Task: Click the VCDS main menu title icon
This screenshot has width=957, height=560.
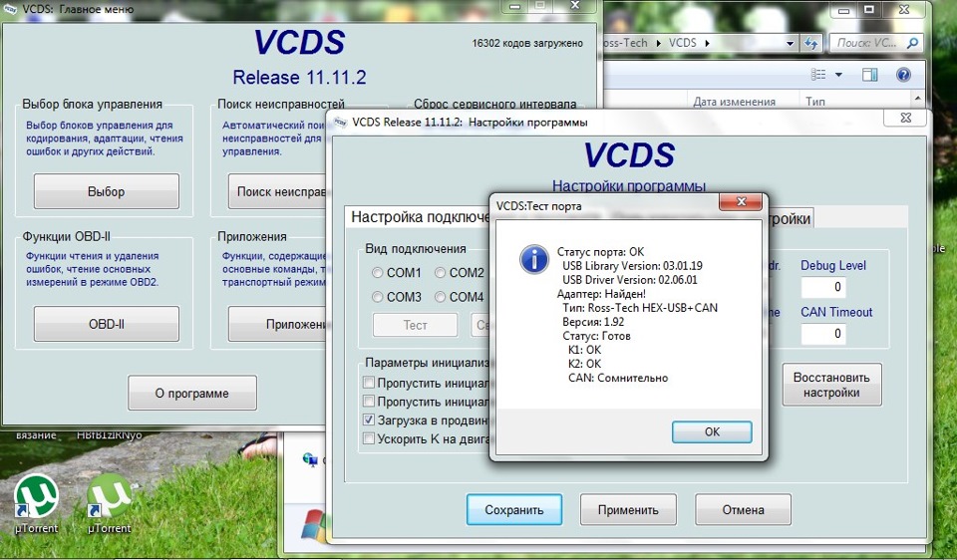Action: point(9,9)
